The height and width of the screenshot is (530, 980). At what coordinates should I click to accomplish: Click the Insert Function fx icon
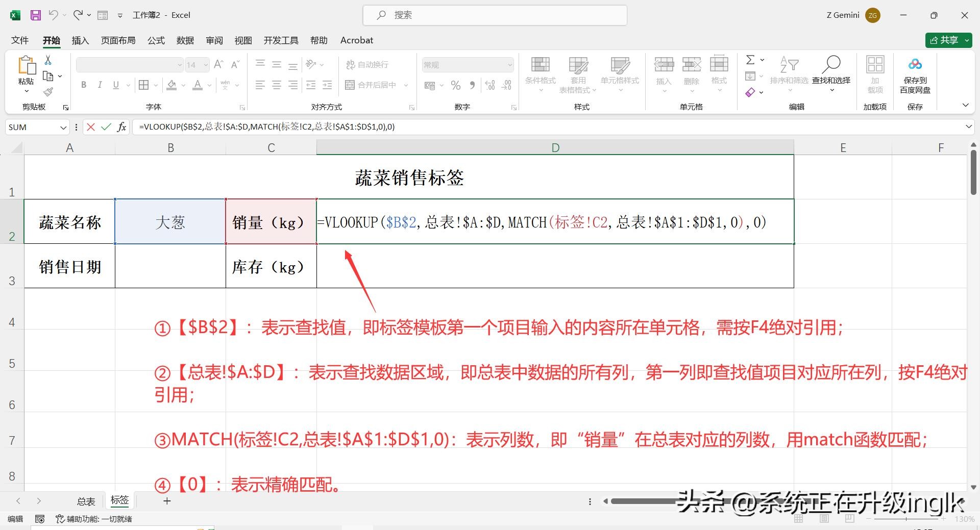pyautogui.click(x=121, y=127)
